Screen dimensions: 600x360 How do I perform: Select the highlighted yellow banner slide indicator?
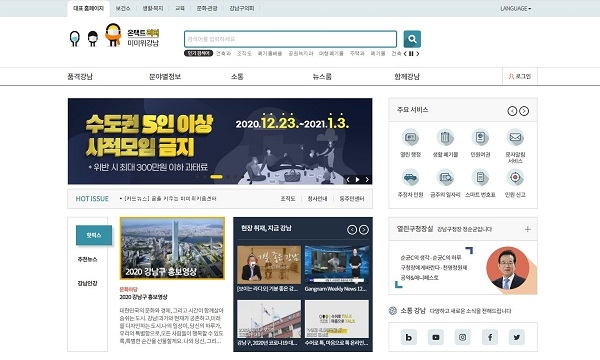[216, 177]
